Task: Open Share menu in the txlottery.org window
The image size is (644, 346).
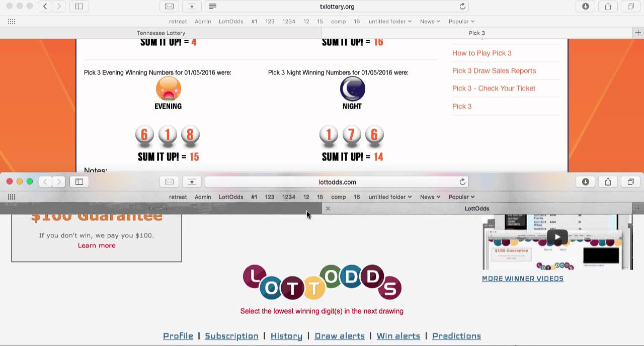Action: coord(608,7)
